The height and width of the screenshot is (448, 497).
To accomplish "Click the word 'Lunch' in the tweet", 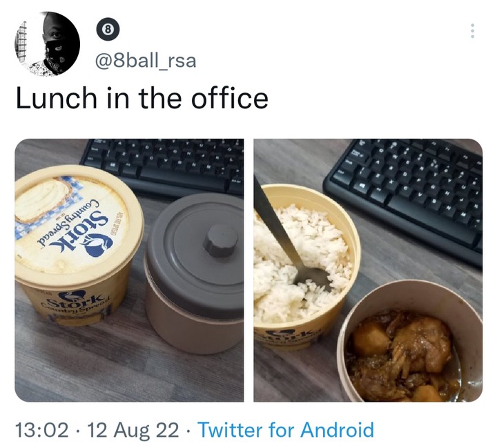I will (x=56, y=98).
